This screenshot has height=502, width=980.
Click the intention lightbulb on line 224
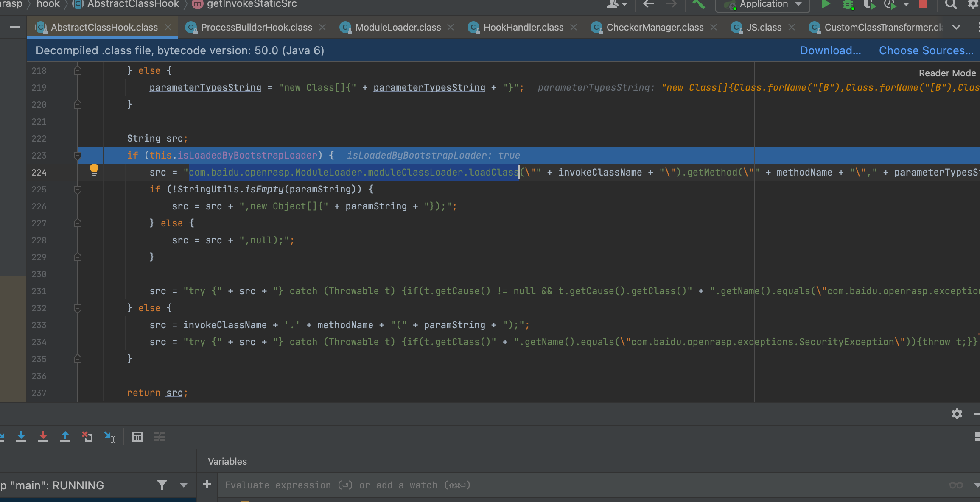pyautogui.click(x=94, y=170)
